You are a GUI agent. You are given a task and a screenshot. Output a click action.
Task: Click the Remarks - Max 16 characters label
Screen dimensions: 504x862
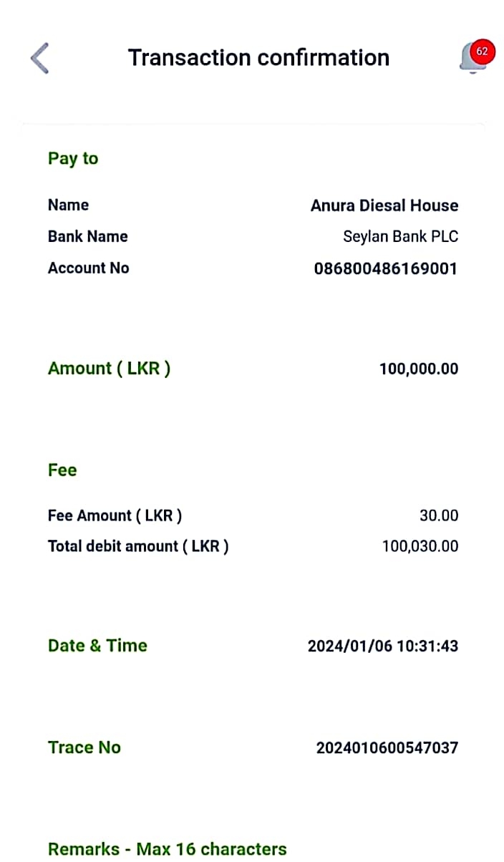coord(167,849)
